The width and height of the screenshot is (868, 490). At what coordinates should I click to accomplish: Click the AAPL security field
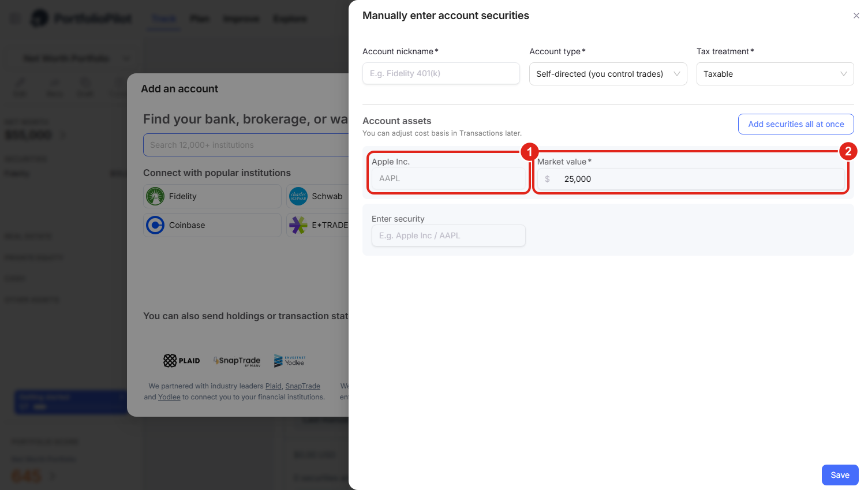click(x=448, y=178)
